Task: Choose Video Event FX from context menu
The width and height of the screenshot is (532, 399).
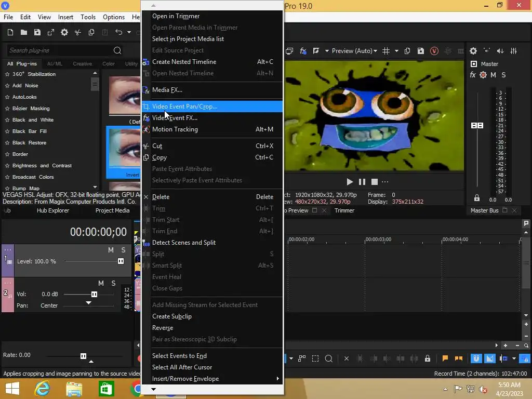Action: pos(212,118)
